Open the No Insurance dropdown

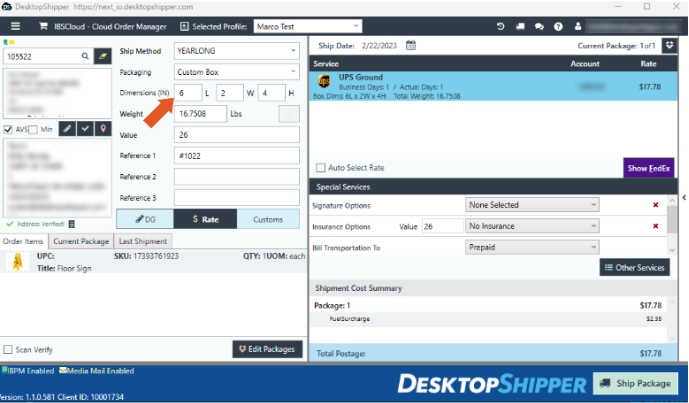532,226
